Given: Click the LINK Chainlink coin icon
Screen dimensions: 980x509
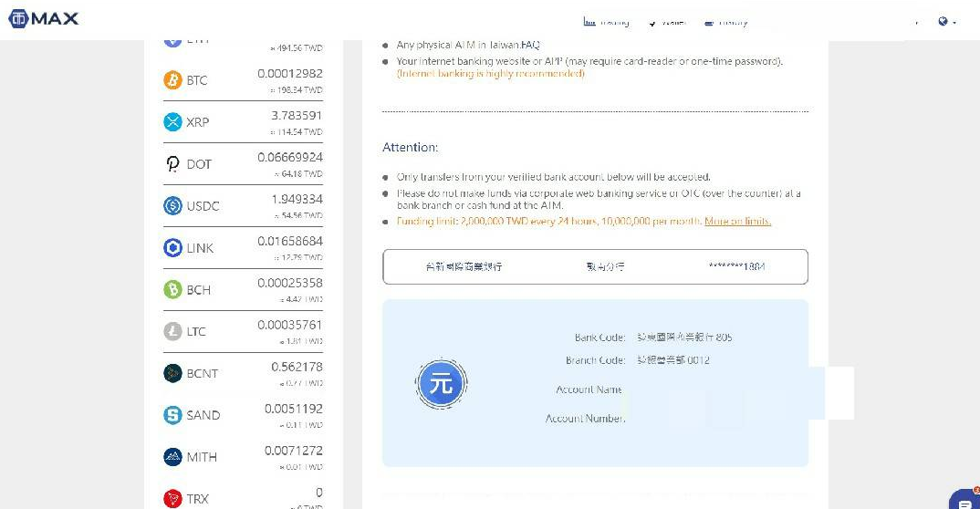Looking at the screenshot, I should pos(172,248).
